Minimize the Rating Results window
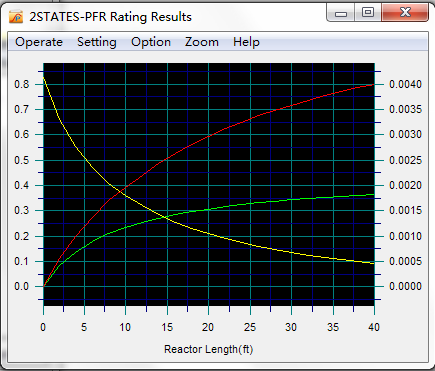The width and height of the screenshot is (435, 371). 341,13
